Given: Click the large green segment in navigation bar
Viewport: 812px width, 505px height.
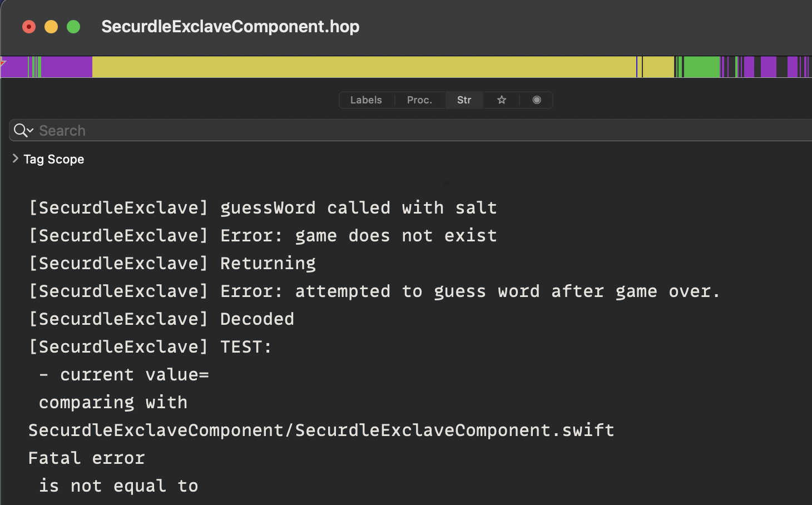Looking at the screenshot, I should click(701, 67).
